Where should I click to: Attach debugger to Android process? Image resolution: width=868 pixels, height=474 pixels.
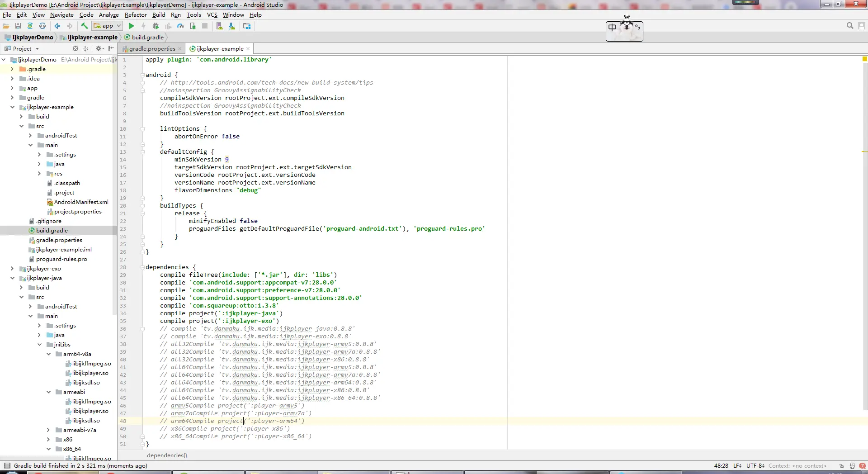coord(193,26)
